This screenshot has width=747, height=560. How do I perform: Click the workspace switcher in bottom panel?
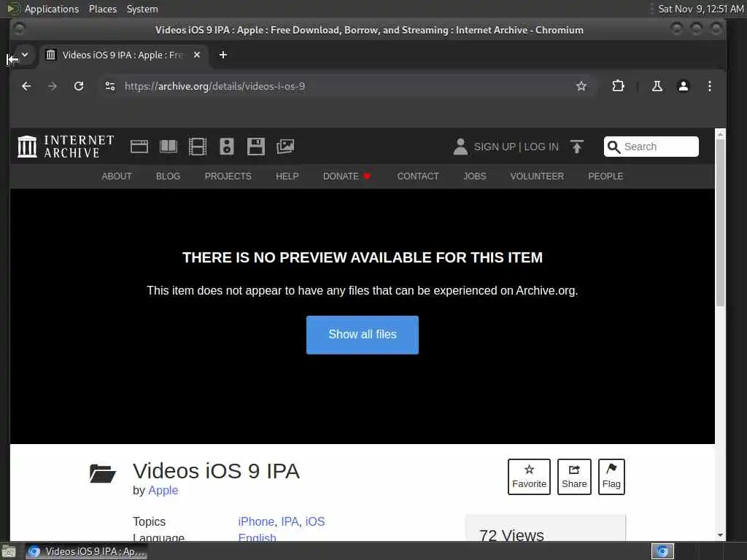(662, 551)
